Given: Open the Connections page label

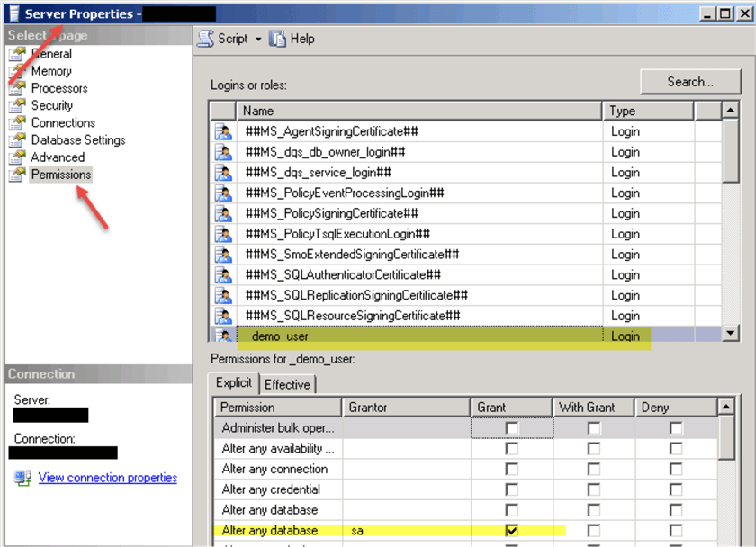Looking at the screenshot, I should click(x=63, y=123).
